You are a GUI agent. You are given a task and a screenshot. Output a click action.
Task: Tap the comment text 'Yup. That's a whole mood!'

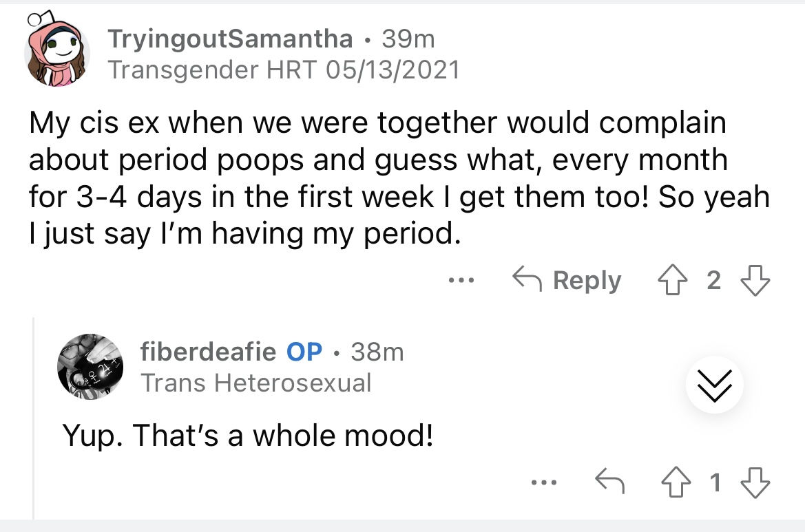coord(248,436)
